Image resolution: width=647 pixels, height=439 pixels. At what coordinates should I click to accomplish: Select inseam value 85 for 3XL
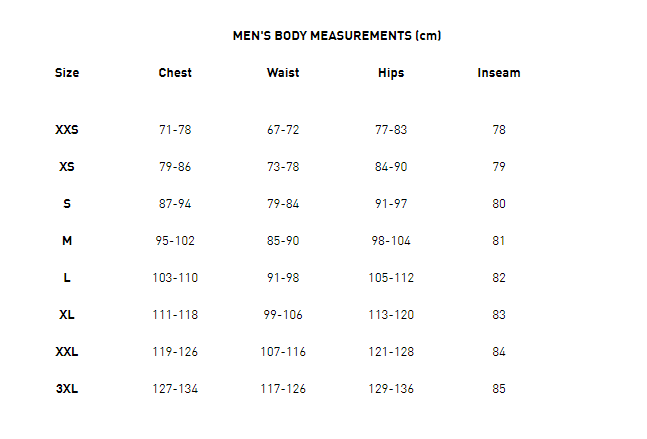pyautogui.click(x=499, y=389)
